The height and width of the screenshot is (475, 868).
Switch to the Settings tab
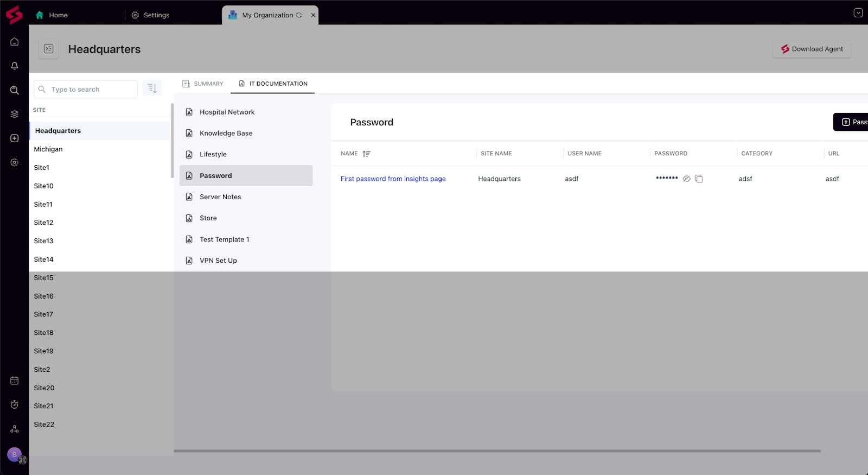pos(150,15)
